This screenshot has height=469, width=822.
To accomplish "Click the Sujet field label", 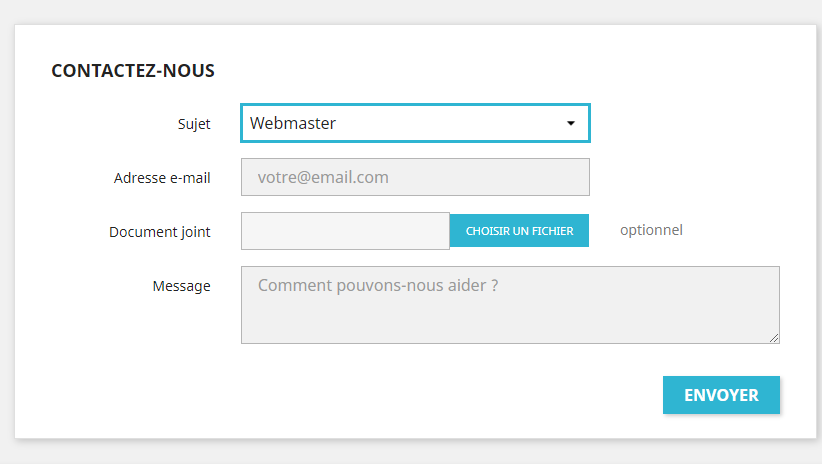I will tap(193, 124).
